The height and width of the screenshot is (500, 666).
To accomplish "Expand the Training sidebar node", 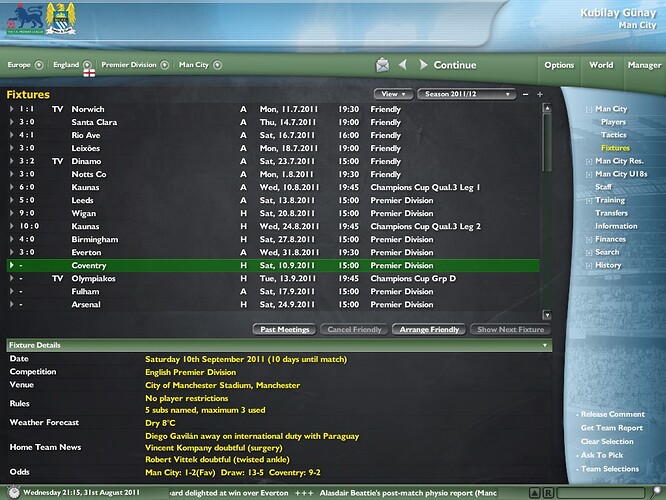I will 589,201.
